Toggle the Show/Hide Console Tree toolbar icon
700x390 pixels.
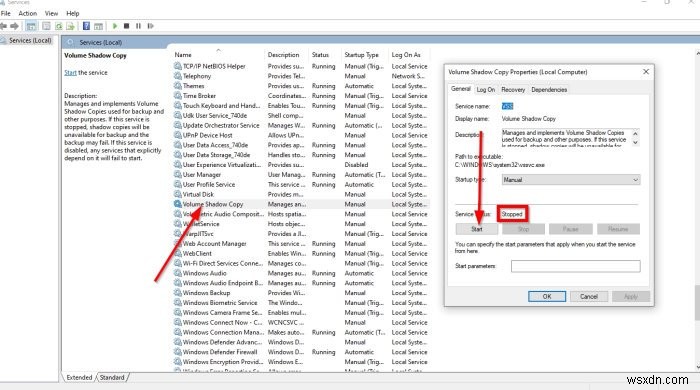(31, 26)
